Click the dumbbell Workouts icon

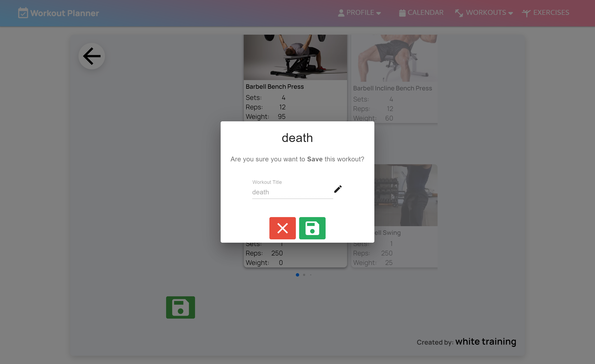click(459, 13)
